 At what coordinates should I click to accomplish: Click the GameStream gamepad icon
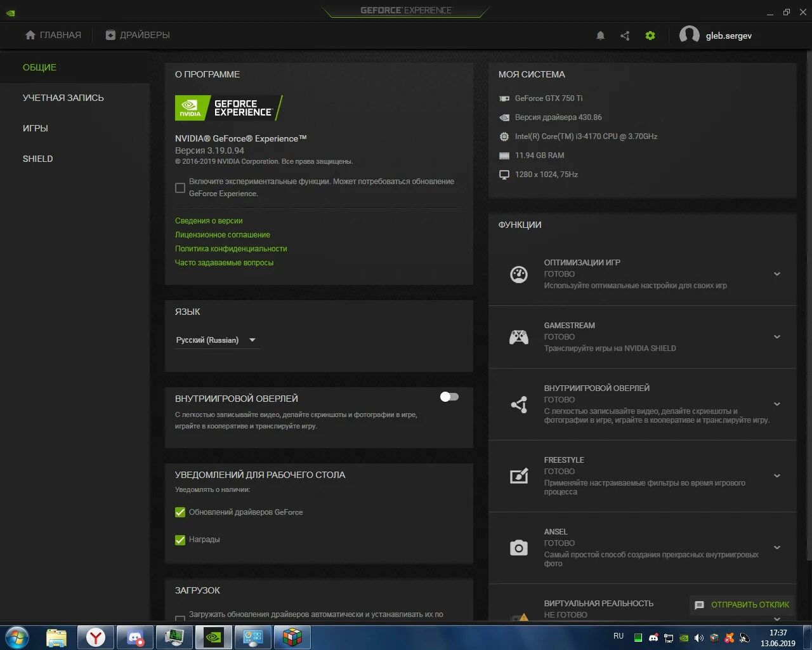tap(519, 337)
